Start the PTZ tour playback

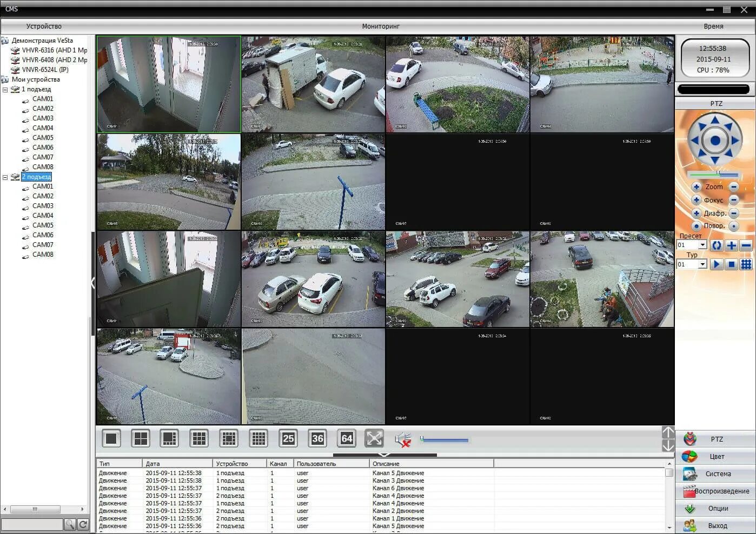coord(717,264)
